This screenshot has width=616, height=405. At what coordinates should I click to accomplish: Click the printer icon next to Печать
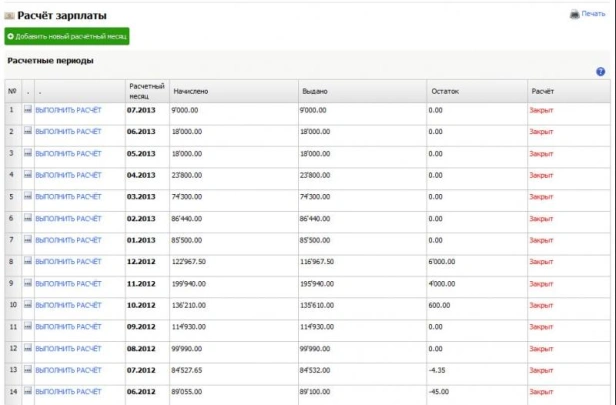574,14
